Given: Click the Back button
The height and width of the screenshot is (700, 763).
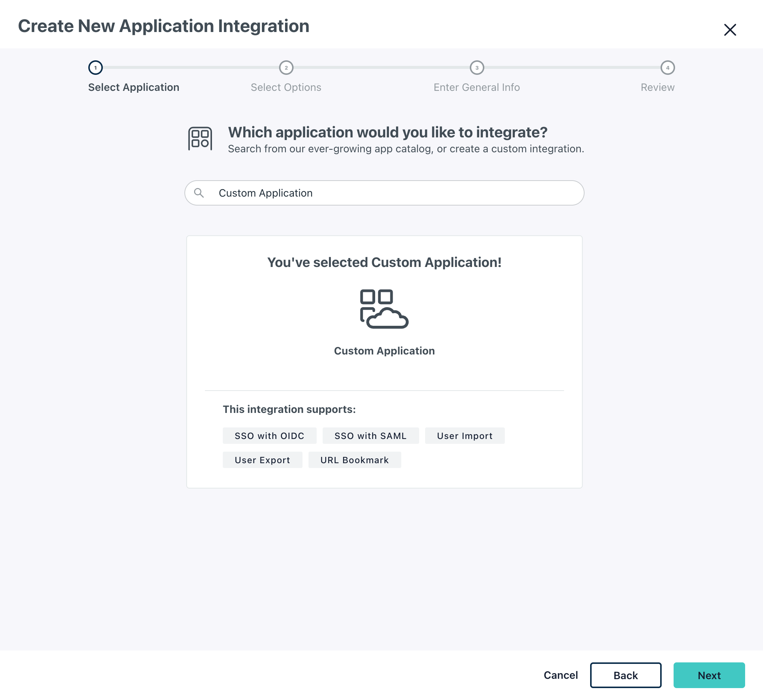Looking at the screenshot, I should tap(626, 675).
